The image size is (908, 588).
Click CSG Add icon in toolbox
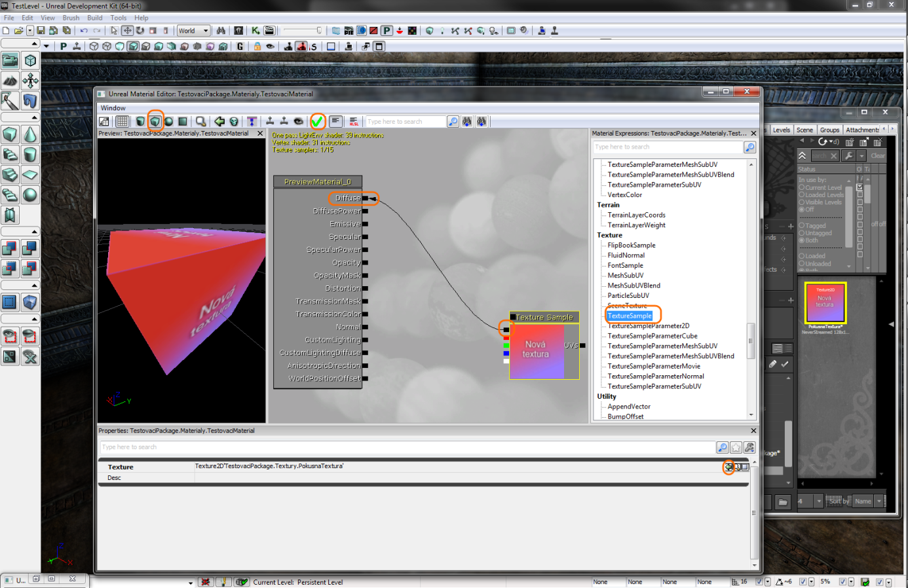click(x=10, y=249)
